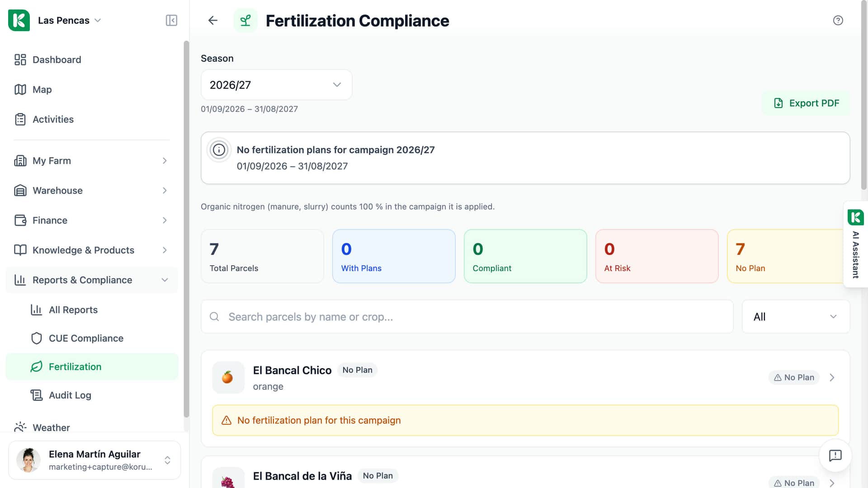This screenshot has width=868, height=488.
Task: Open the feedback chat bubble button
Action: click(x=835, y=455)
